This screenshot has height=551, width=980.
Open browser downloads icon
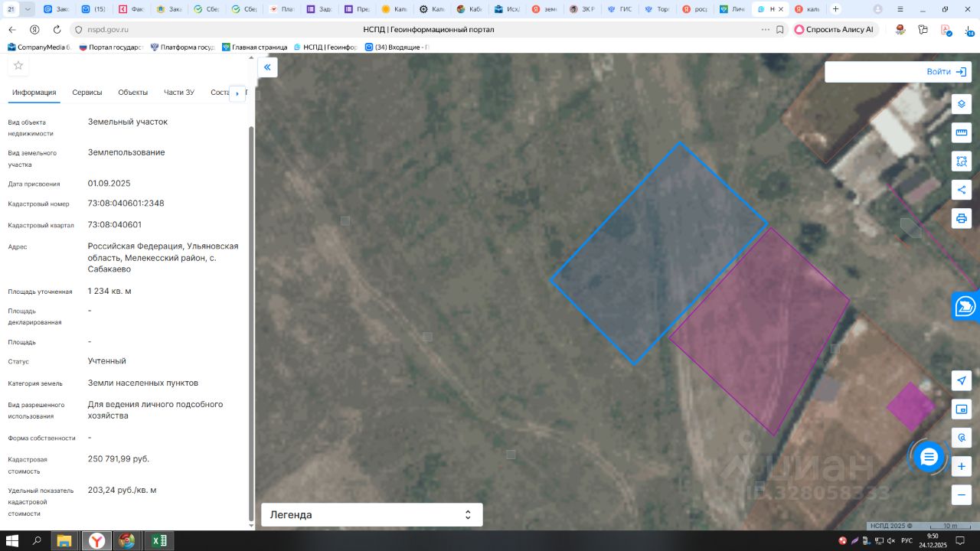(969, 29)
